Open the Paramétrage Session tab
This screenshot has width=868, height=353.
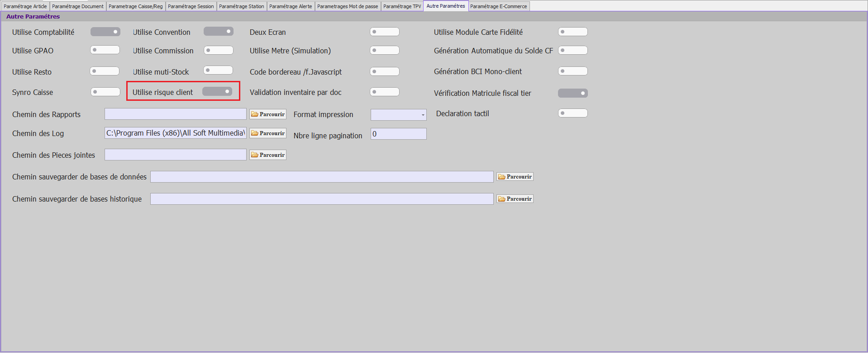point(191,6)
